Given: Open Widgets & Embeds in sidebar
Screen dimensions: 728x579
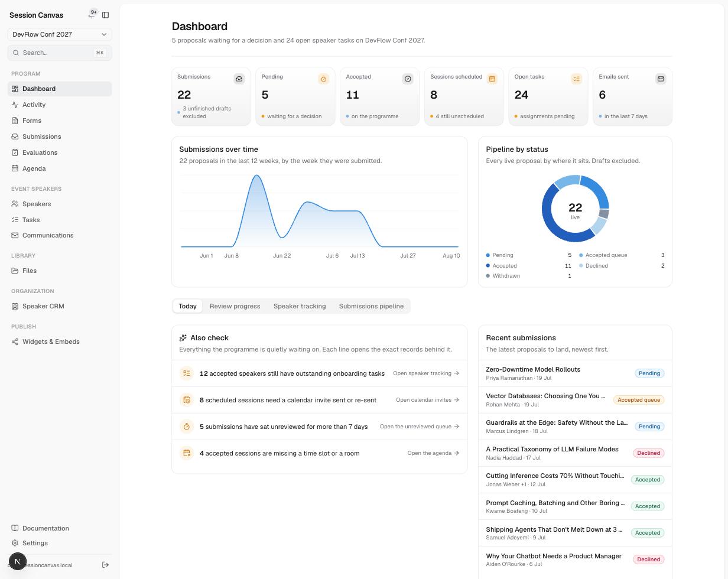Looking at the screenshot, I should 60,341.
